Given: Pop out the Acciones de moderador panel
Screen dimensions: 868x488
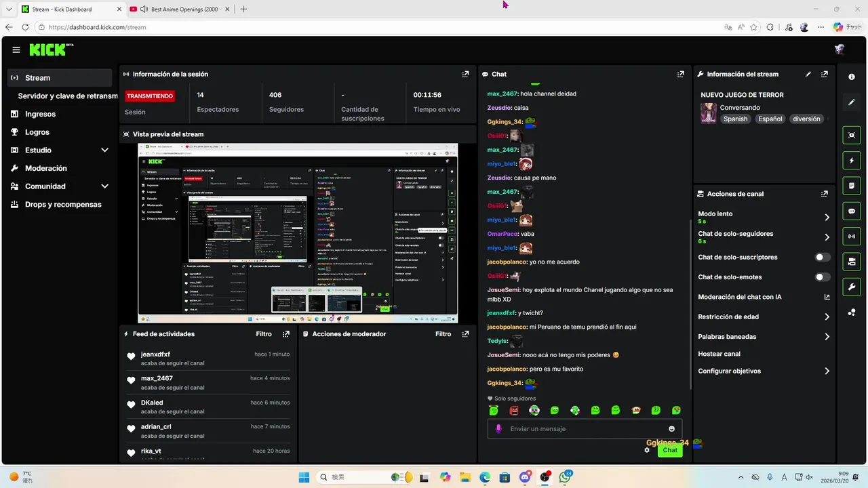Looking at the screenshot, I should point(465,334).
